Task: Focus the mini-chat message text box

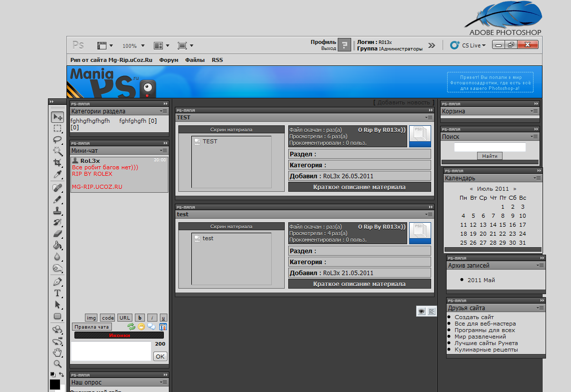Action: 111,351
